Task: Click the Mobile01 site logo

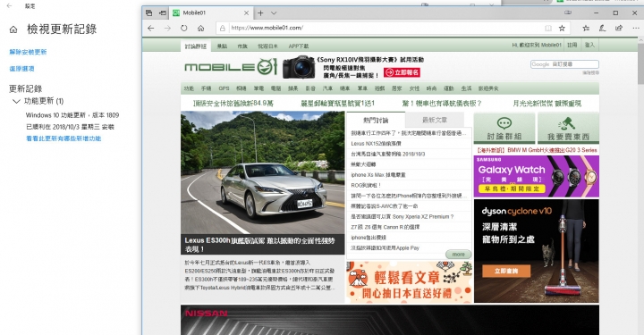Action: click(x=231, y=67)
